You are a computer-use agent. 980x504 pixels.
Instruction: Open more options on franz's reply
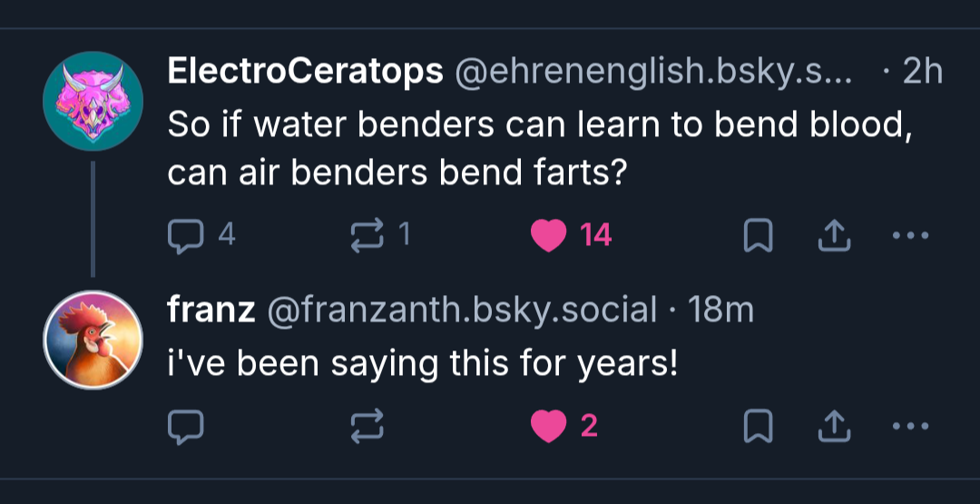pos(910,426)
